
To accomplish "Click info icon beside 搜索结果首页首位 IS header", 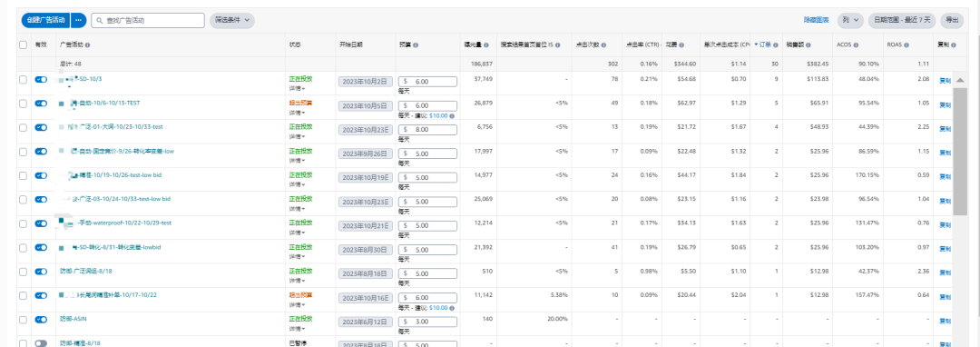I will [557, 45].
